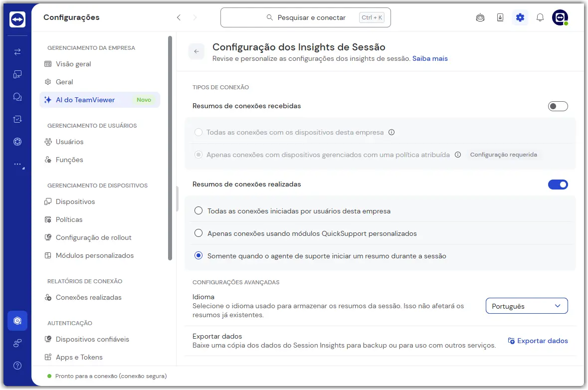Open 'Configuração de rollout' menu item
This screenshot has width=588, height=390.
[100, 238]
